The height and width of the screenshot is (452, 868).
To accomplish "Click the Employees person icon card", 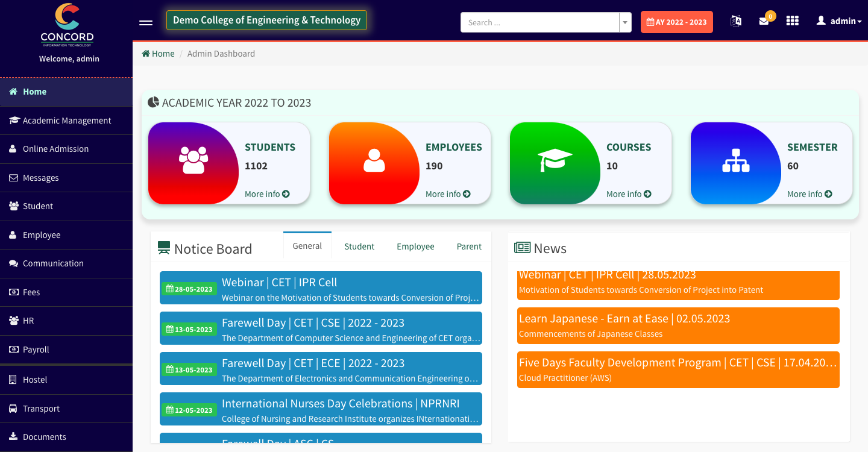I will [374, 162].
